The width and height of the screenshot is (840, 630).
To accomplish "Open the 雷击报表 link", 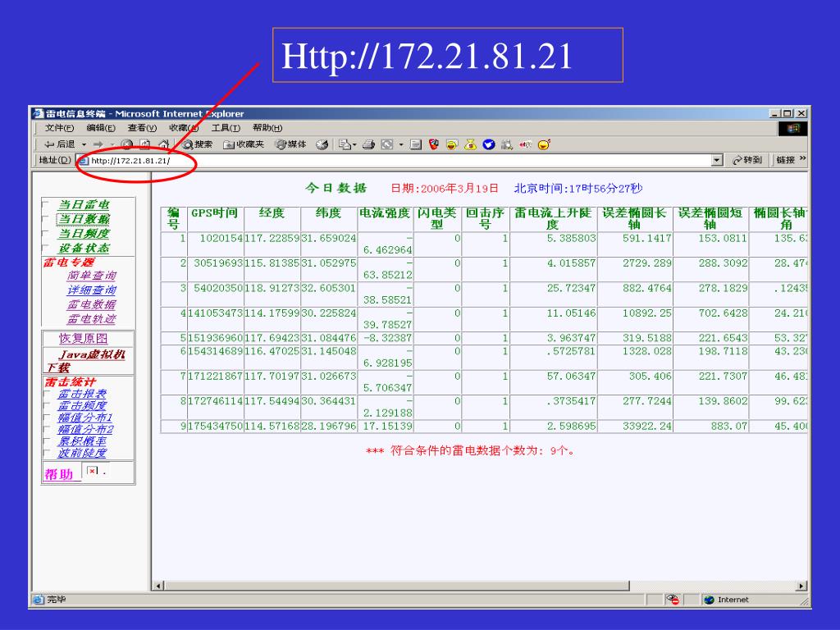I will pyautogui.click(x=82, y=394).
